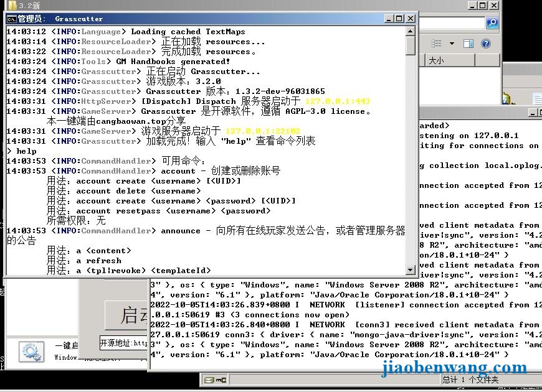Click the text "Loading cached TextMaps"

click(x=188, y=32)
